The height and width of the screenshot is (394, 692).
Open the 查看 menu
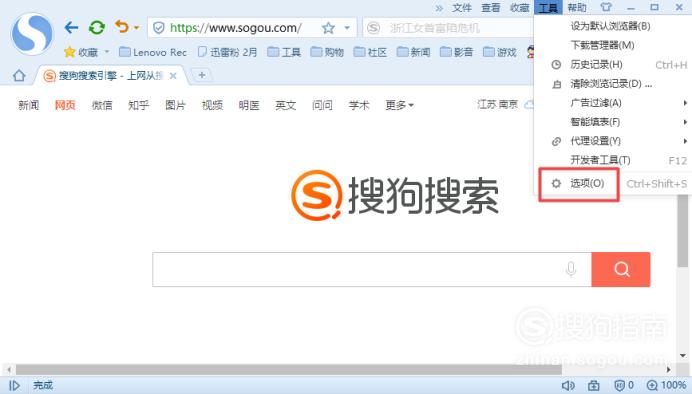tap(490, 8)
